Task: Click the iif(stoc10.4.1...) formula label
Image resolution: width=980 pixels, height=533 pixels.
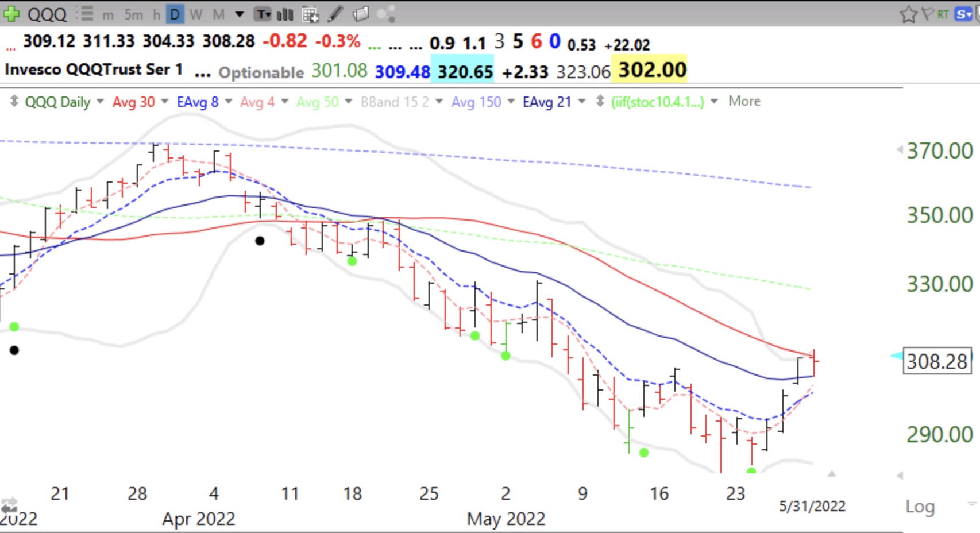Action: pos(658,102)
